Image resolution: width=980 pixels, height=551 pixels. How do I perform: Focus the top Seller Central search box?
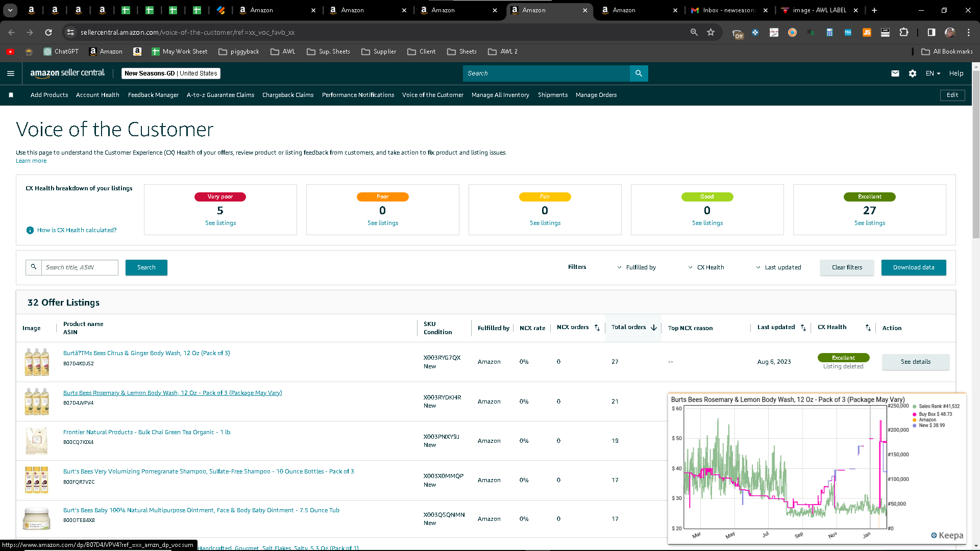pyautogui.click(x=546, y=73)
